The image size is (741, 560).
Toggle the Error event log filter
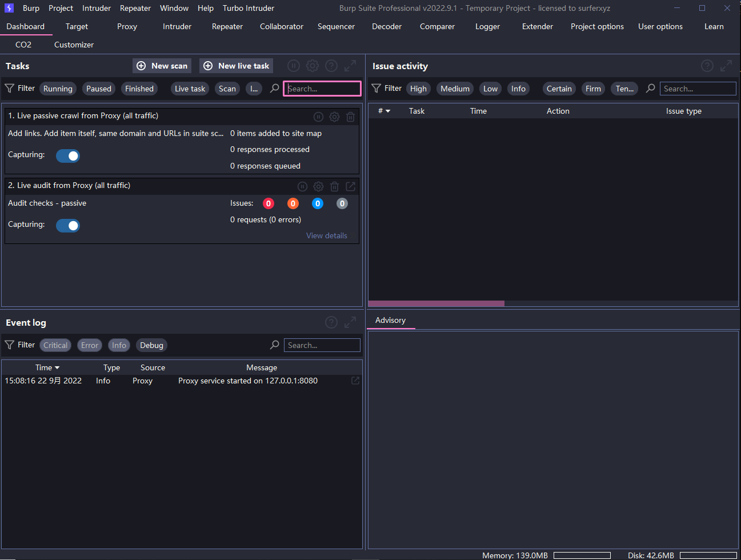coord(90,345)
